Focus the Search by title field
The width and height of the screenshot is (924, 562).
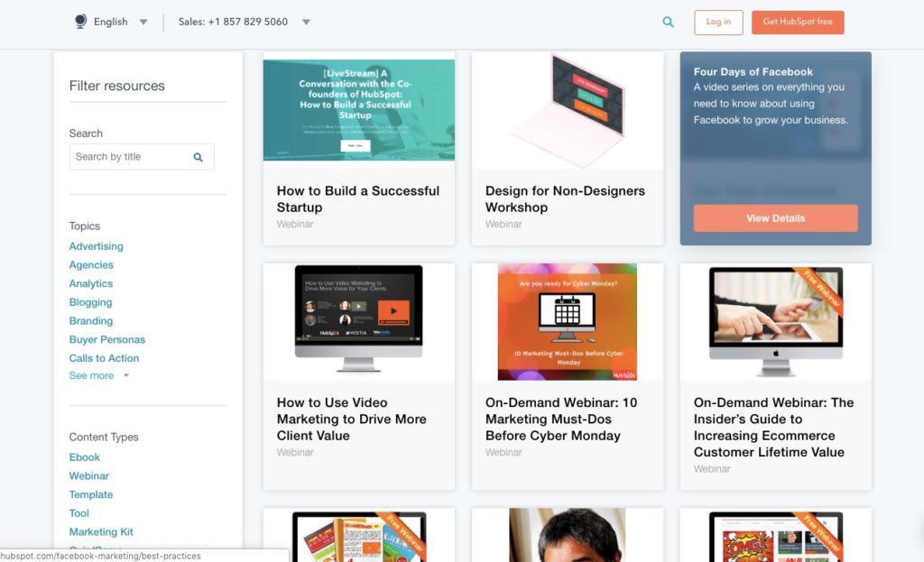click(142, 157)
